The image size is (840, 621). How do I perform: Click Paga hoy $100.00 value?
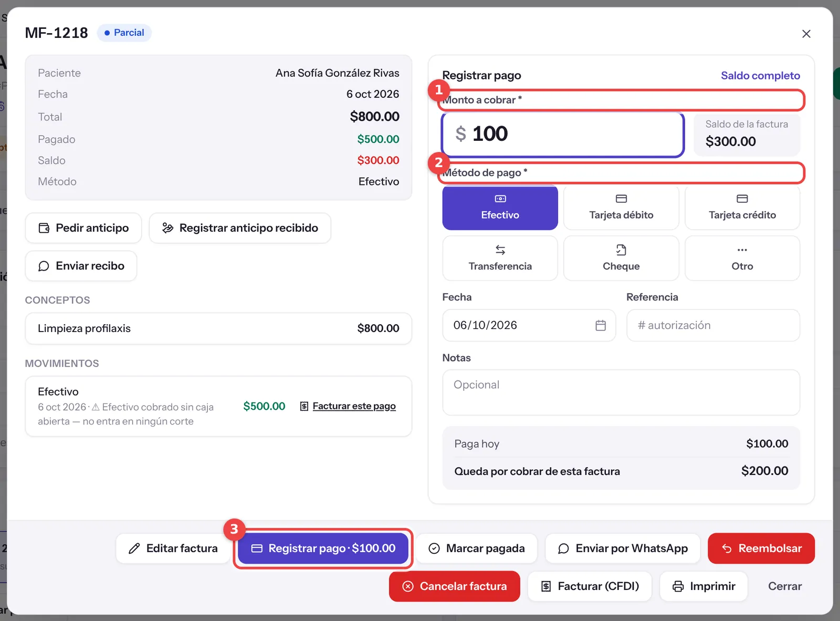pos(767,444)
